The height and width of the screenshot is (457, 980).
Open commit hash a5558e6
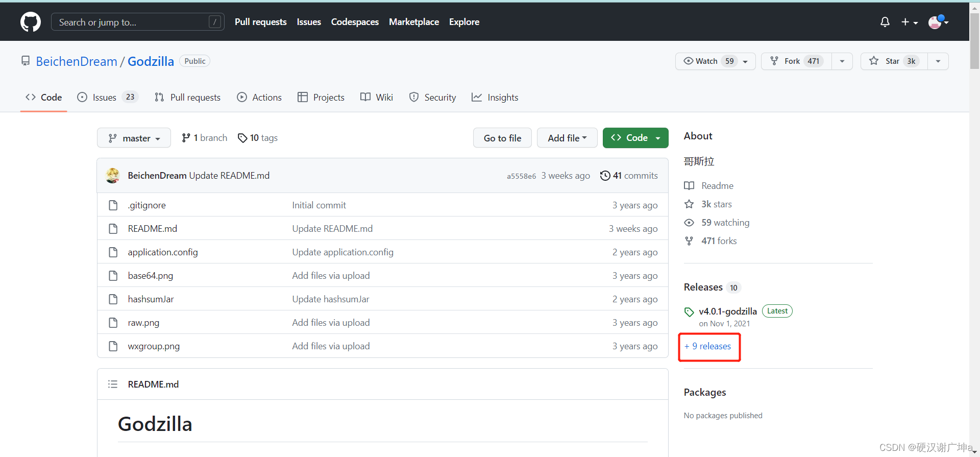[x=521, y=176]
